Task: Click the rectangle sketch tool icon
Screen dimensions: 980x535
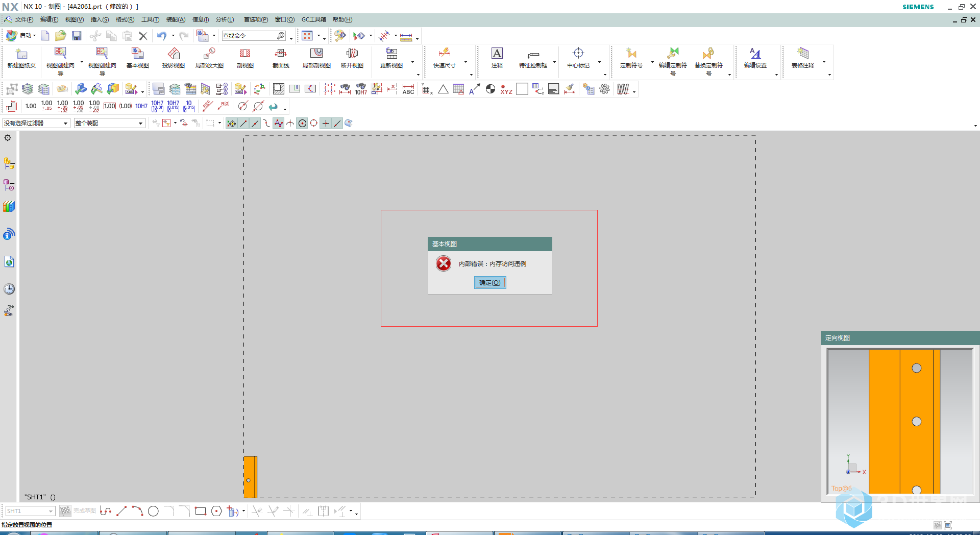Action: tap(201, 511)
